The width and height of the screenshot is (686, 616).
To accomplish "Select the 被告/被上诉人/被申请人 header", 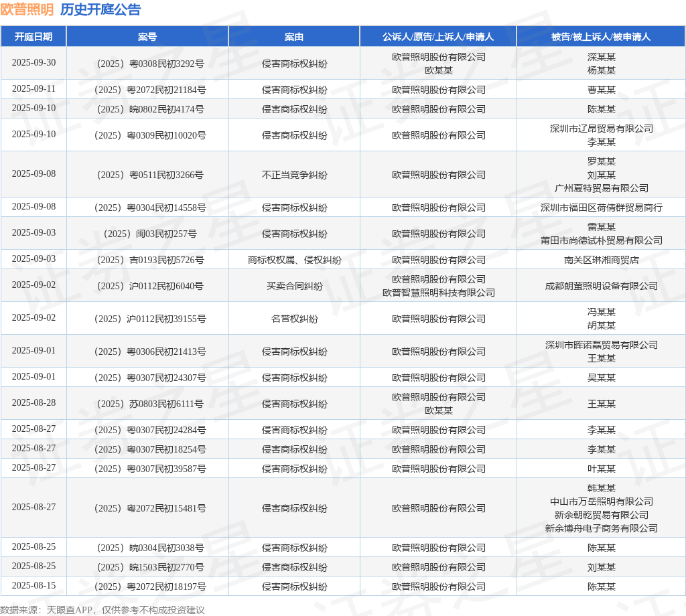I will [601, 37].
